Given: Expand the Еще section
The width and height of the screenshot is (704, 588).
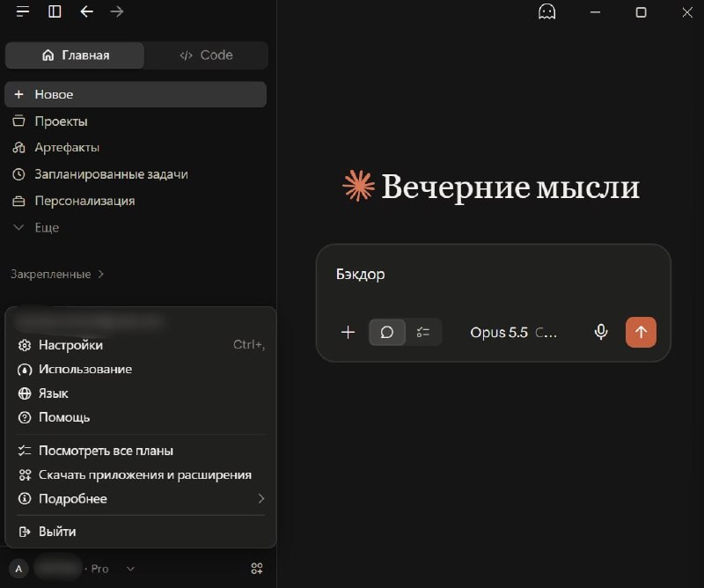Looking at the screenshot, I should [x=36, y=227].
